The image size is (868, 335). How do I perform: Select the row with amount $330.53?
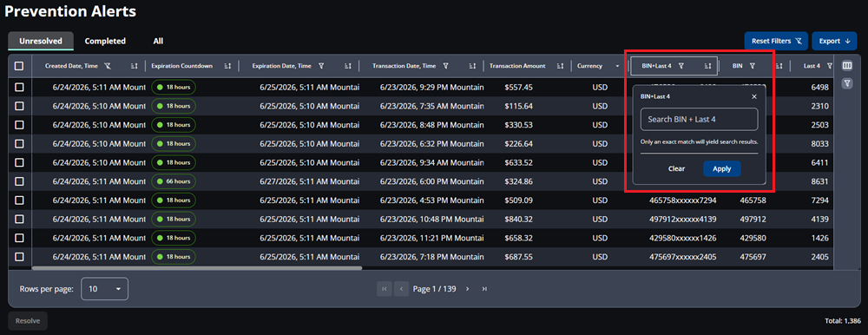pos(19,125)
